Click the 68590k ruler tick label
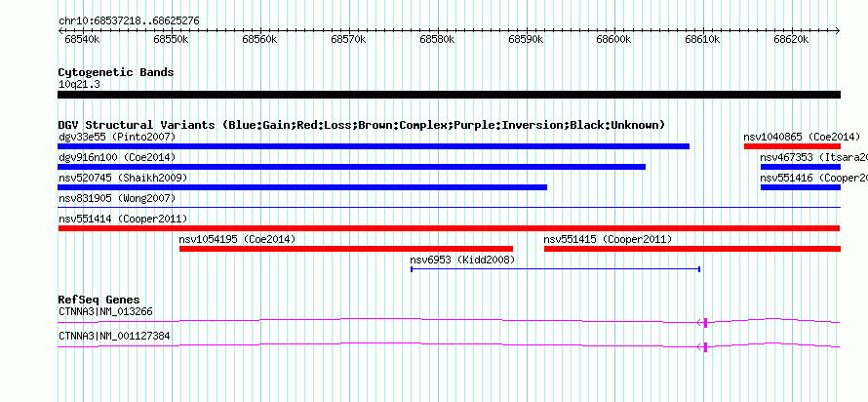Screen dimensions: 868x402 click(526, 40)
